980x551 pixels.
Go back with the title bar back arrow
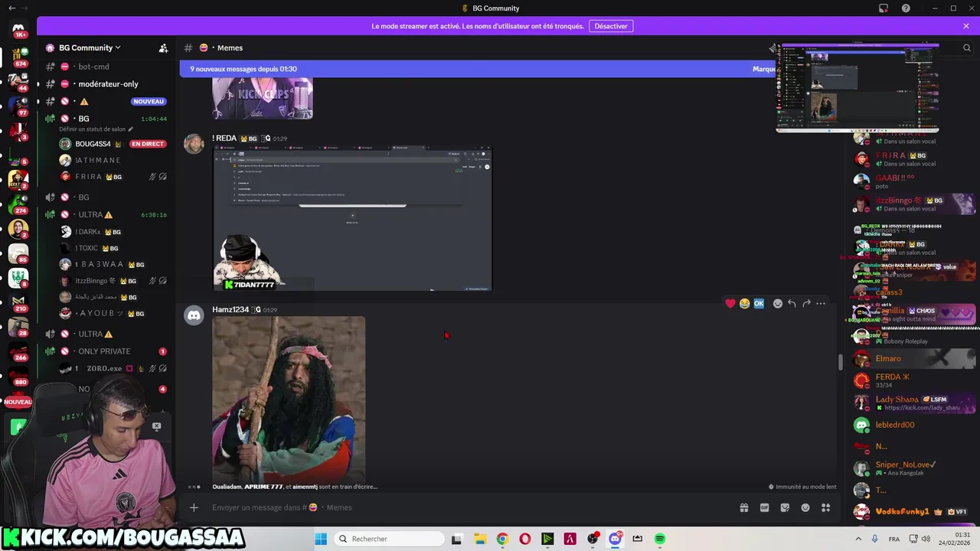11,8
